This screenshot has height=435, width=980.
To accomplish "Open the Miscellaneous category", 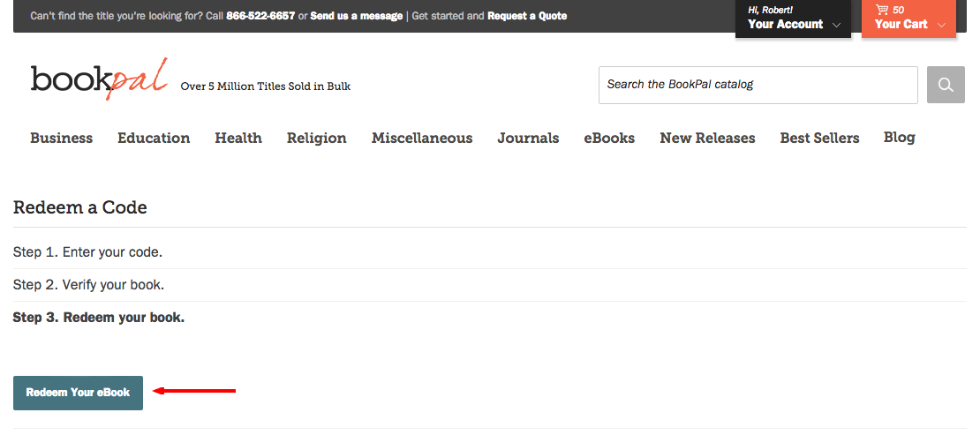I will click(422, 139).
